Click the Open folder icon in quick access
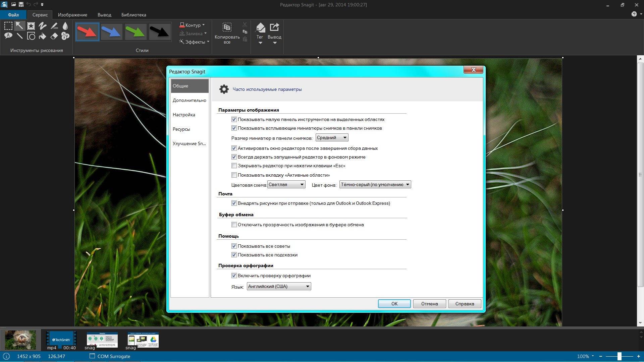This screenshot has width=644, height=362. point(13,5)
